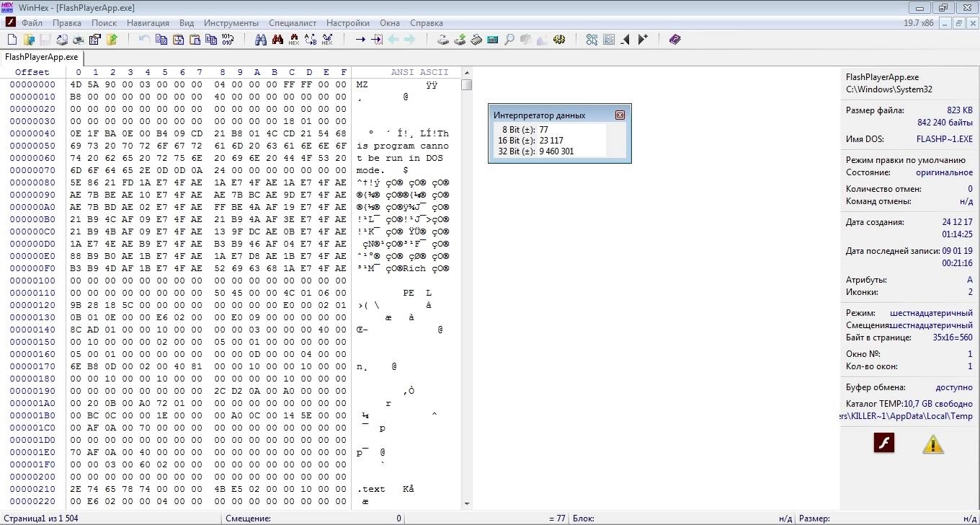Click offset row 00000080
Viewport: 980px width, 525px height.
pyautogui.click(x=32, y=182)
